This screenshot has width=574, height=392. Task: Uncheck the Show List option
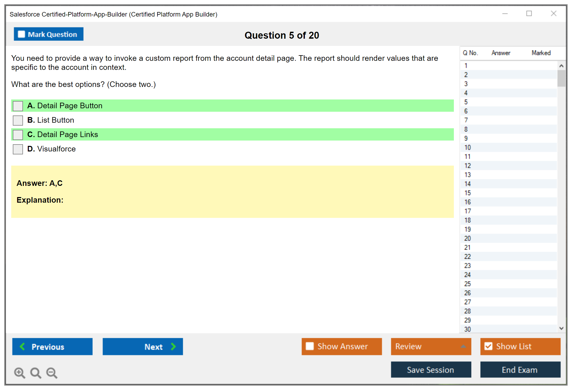[488, 346]
